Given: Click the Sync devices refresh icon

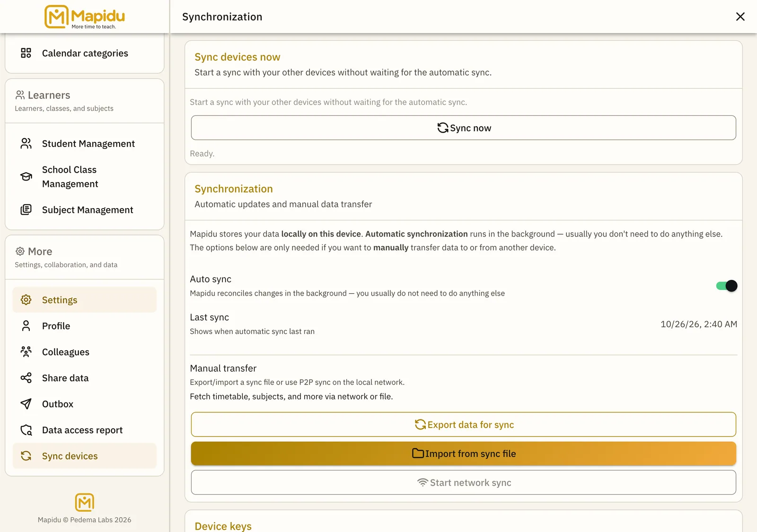Looking at the screenshot, I should pos(26,456).
